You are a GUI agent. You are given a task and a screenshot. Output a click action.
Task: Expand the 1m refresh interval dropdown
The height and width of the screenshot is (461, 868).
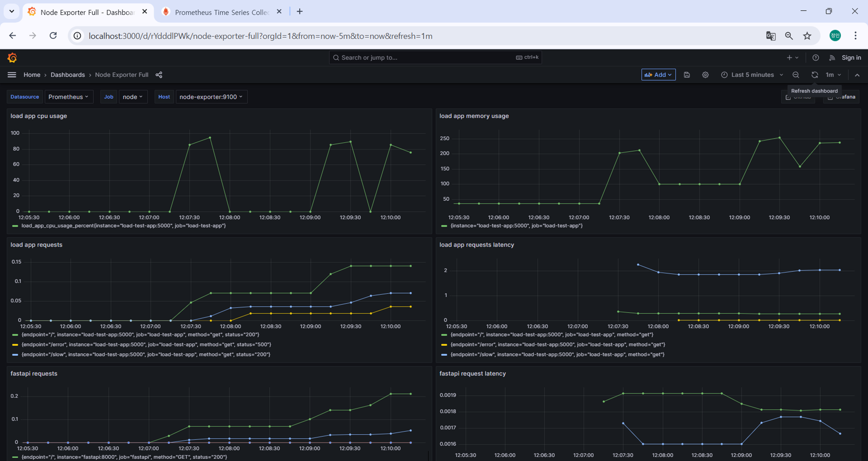tap(833, 75)
